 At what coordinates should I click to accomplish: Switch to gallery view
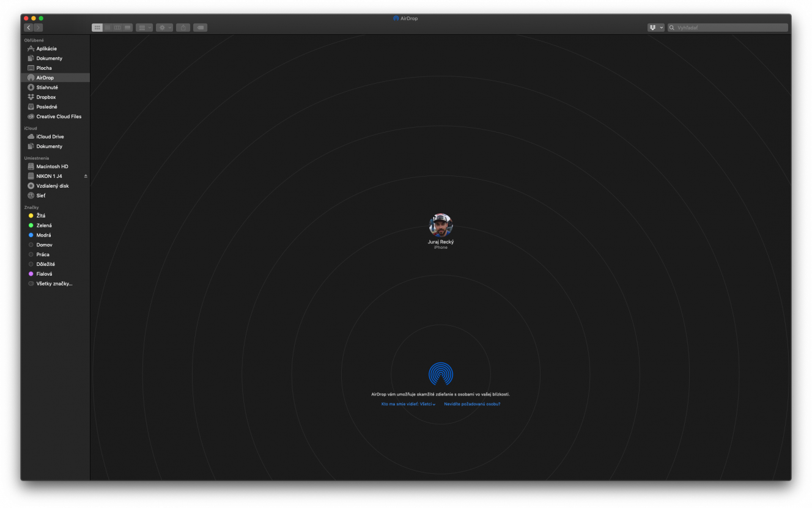click(128, 28)
